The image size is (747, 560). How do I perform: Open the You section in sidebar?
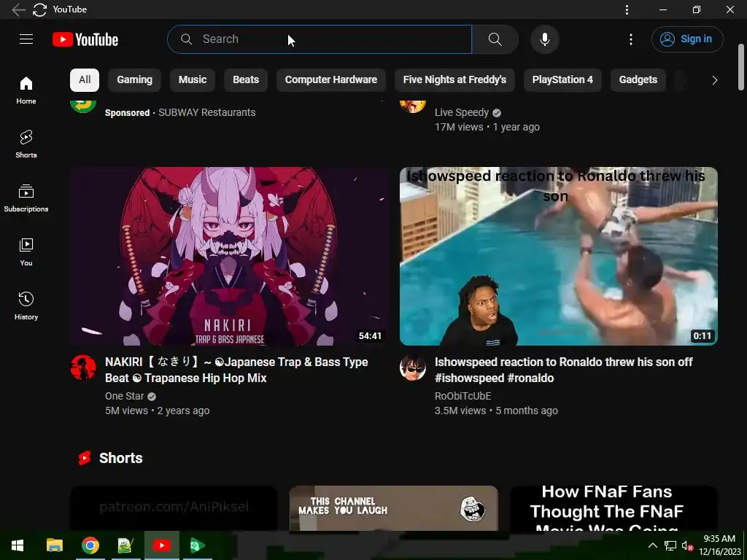click(26, 252)
